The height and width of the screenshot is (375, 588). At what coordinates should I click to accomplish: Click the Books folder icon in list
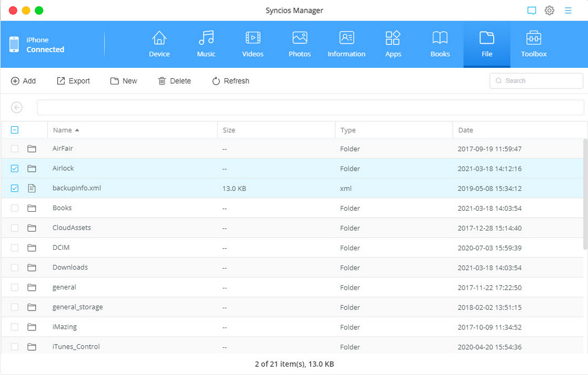(x=32, y=208)
